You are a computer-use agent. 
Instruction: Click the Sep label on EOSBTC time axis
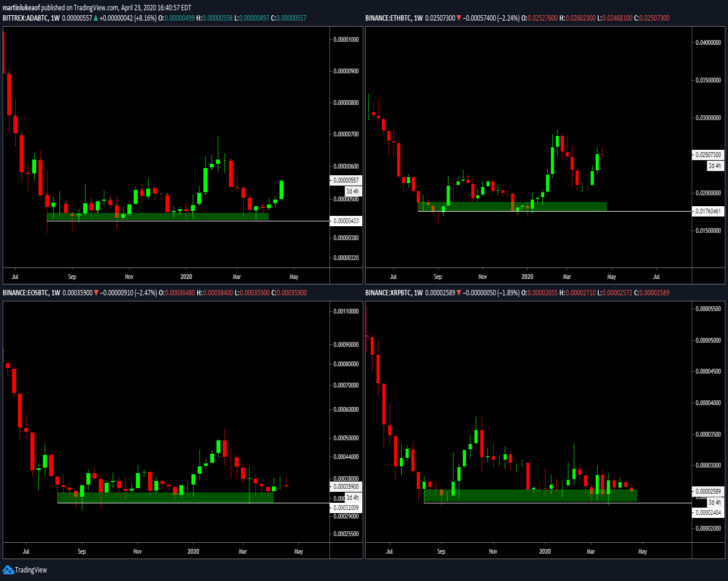82,552
